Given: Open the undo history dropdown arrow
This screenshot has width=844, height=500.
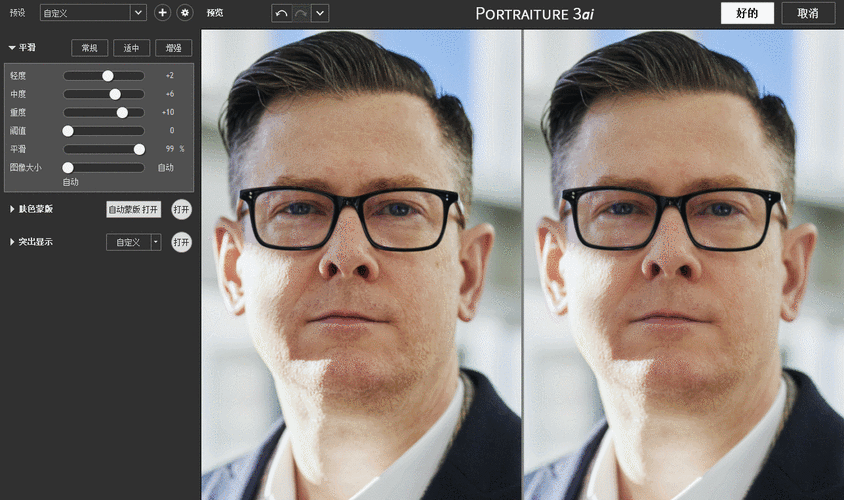Looking at the screenshot, I should tap(320, 13).
